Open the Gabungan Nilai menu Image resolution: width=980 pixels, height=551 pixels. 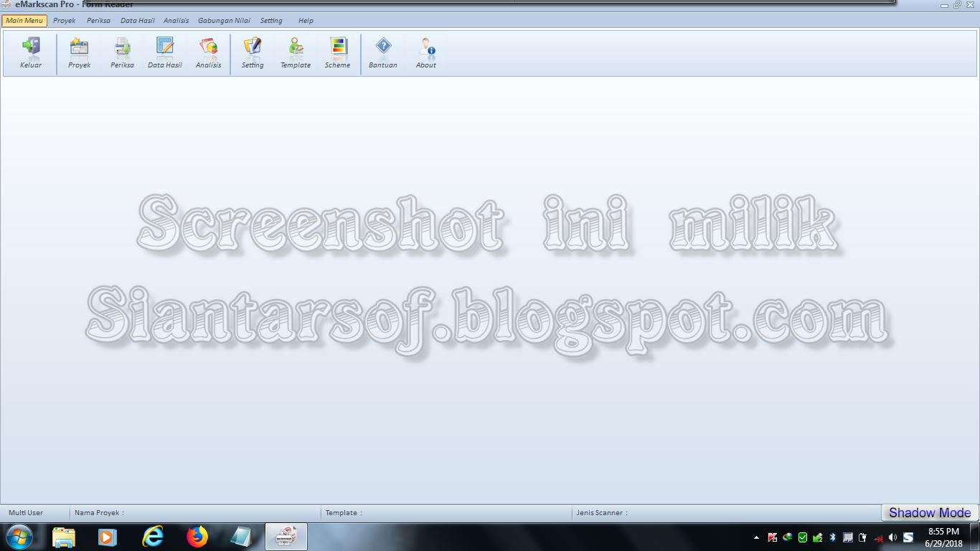225,21
